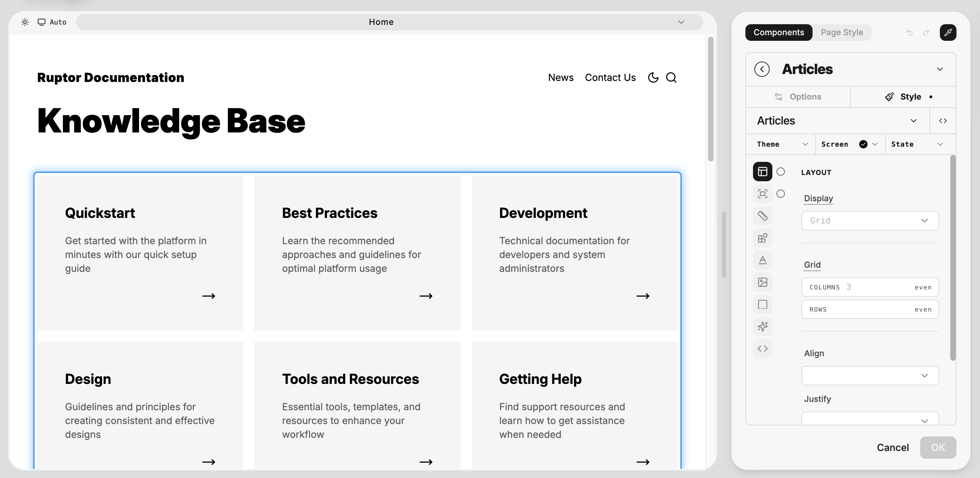This screenshot has height=478, width=980.
Task: Toggle dark mode moon icon in site header
Action: (653, 77)
